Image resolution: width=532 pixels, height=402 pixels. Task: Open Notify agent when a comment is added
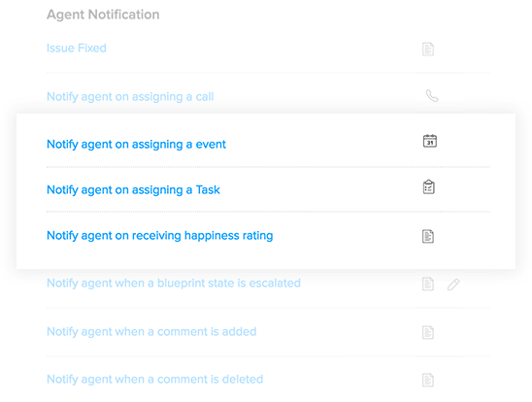[151, 331]
